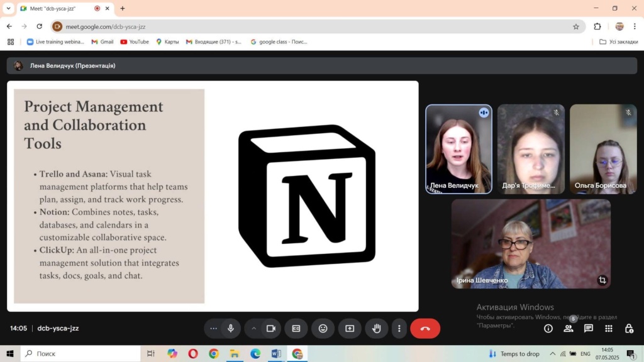Mute the microphone in Meet toolbar
The height and width of the screenshot is (362, 644).
(x=230, y=328)
